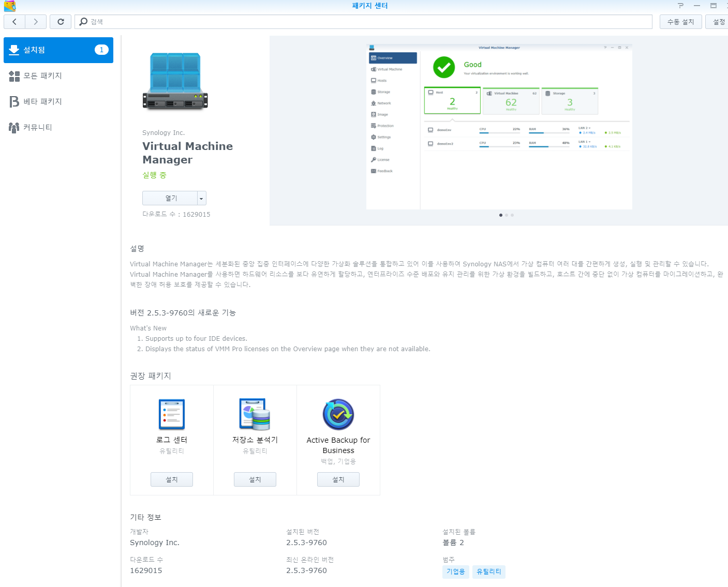Open 베타 패키지 beta packages

pos(58,102)
